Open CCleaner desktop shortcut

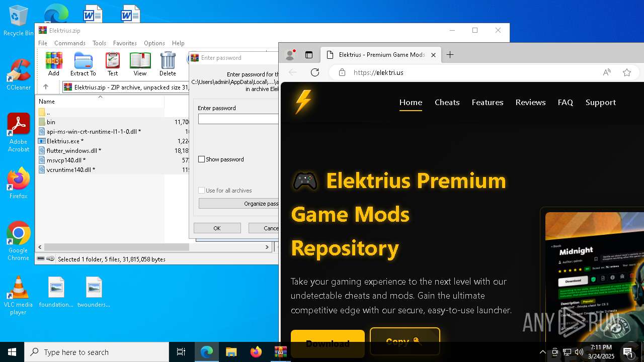point(18,74)
